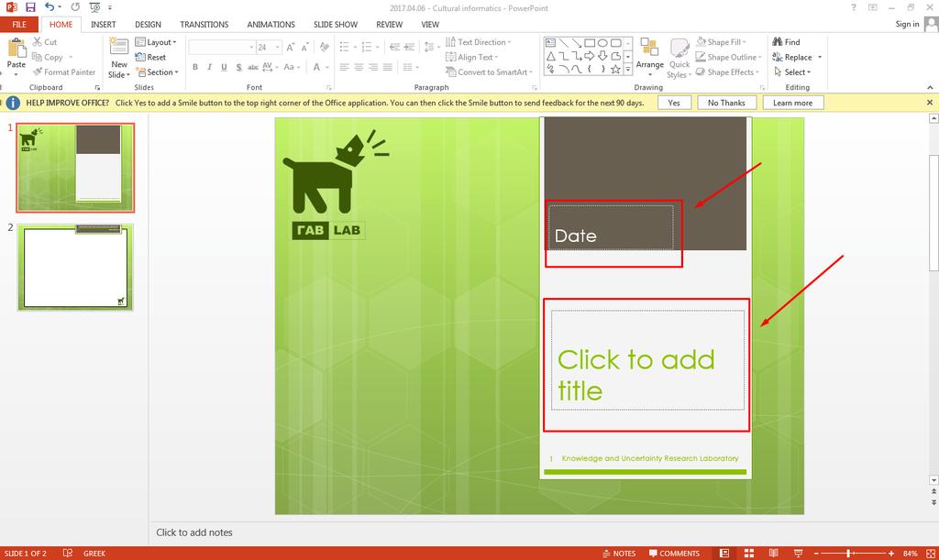
Task: Click the Convert to SmartArt command
Action: pyautogui.click(x=489, y=71)
